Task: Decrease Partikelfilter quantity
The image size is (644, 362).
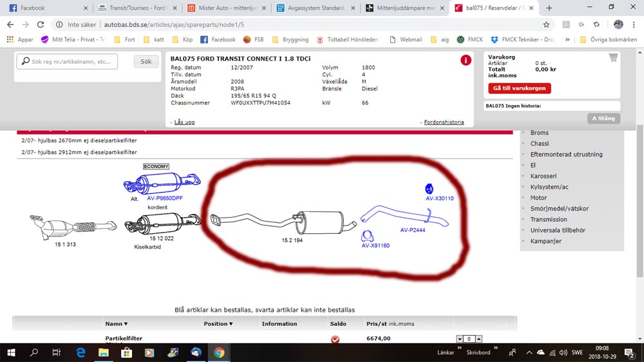Action: (460, 339)
